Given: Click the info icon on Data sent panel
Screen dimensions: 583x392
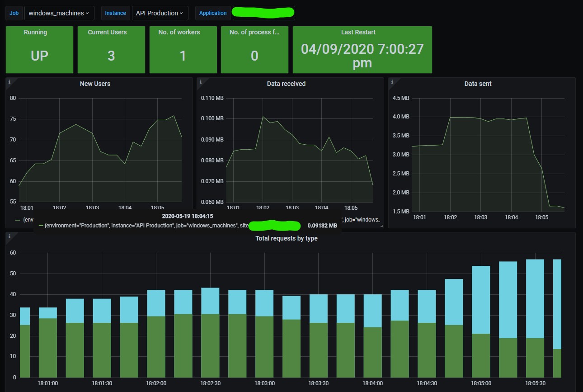Looking at the screenshot, I should click(x=392, y=82).
